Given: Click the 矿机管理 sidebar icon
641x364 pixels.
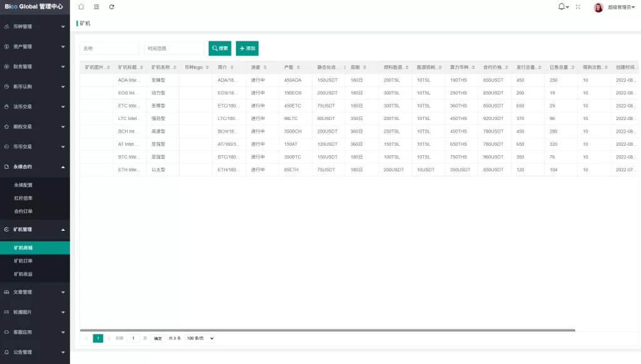Looking at the screenshot, I should pos(6,230).
